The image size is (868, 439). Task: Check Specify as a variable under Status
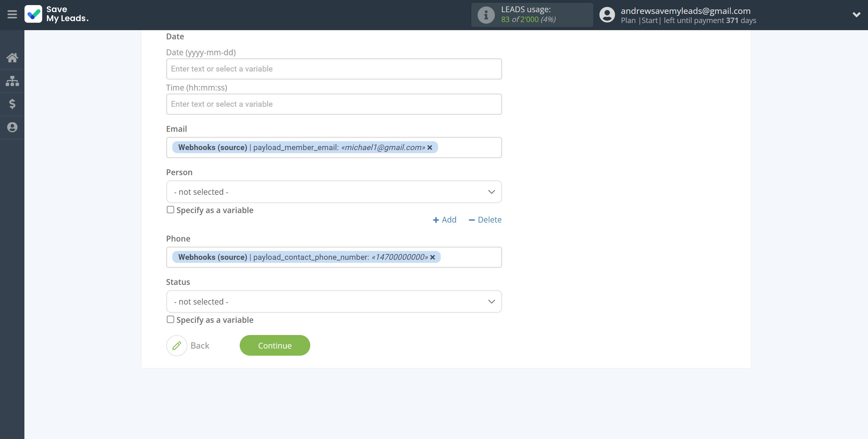(171, 319)
